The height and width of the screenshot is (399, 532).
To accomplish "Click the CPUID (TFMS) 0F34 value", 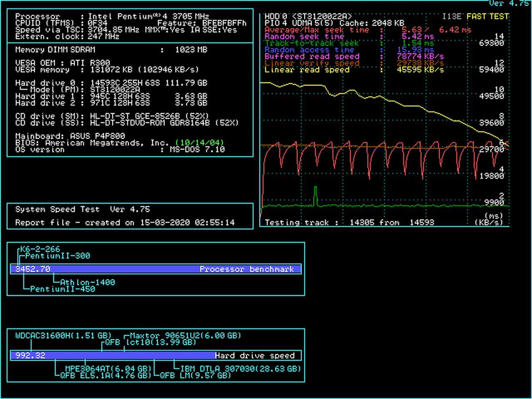I will click(97, 23).
